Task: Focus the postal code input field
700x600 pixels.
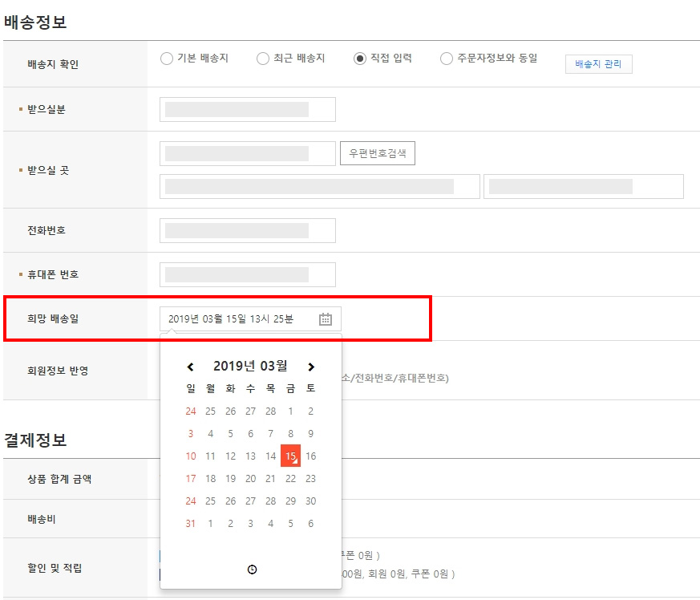Action: point(248,153)
